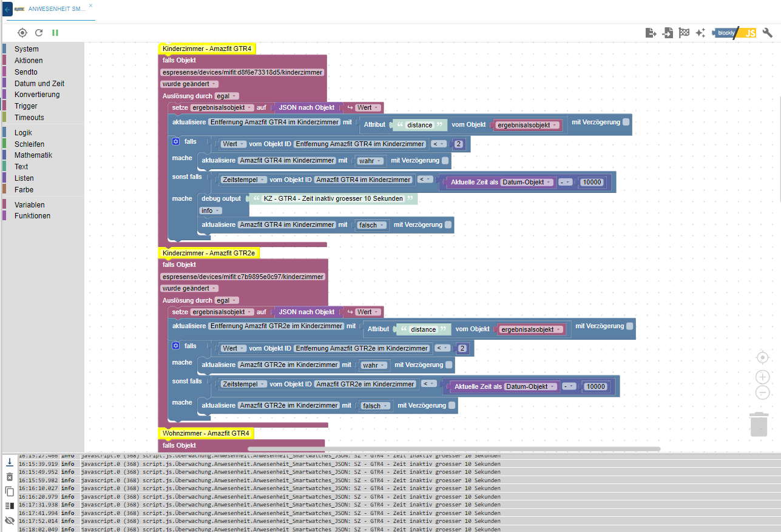Image resolution: width=781 pixels, height=532 pixels.
Task: Open the 'info' dropdown on the debug output
Action: click(x=211, y=210)
